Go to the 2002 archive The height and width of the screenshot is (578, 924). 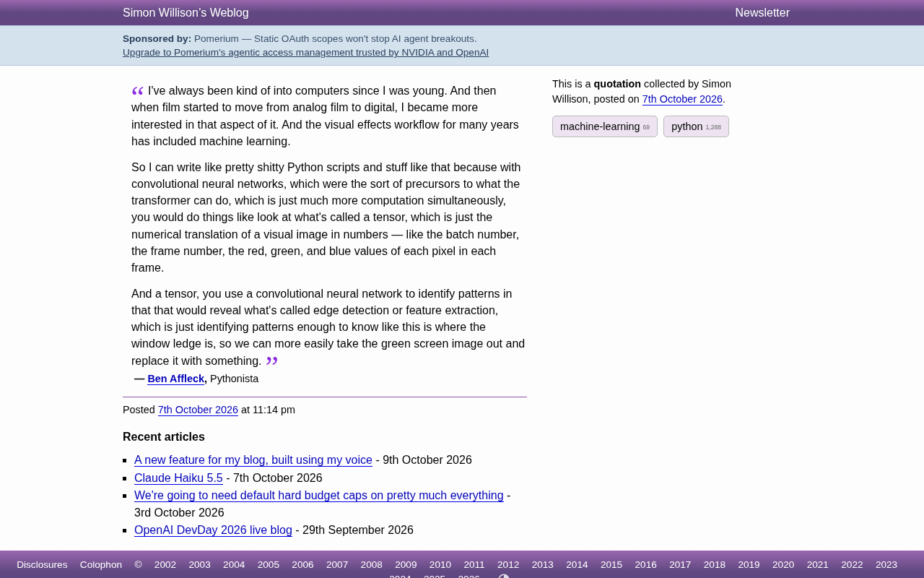tap(165, 564)
